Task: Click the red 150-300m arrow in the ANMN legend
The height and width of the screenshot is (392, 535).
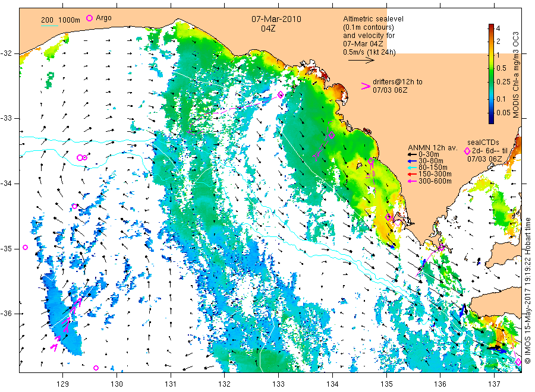Action: click(x=412, y=174)
